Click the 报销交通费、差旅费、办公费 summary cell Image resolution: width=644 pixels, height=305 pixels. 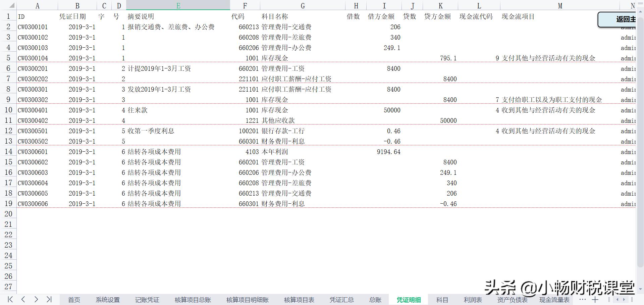click(x=178, y=27)
